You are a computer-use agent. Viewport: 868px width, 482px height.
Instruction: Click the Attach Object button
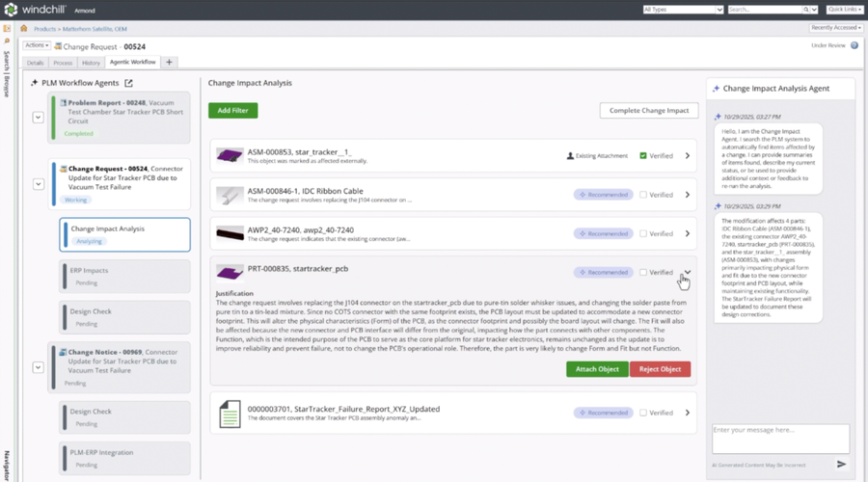point(597,369)
